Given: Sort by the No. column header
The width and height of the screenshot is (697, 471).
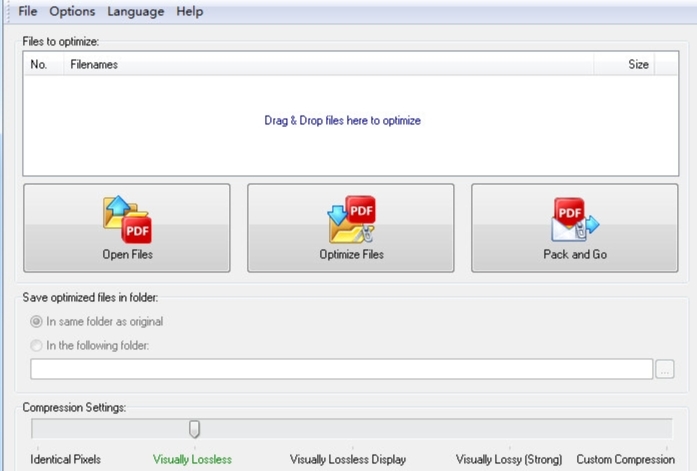Looking at the screenshot, I should click(x=44, y=64).
